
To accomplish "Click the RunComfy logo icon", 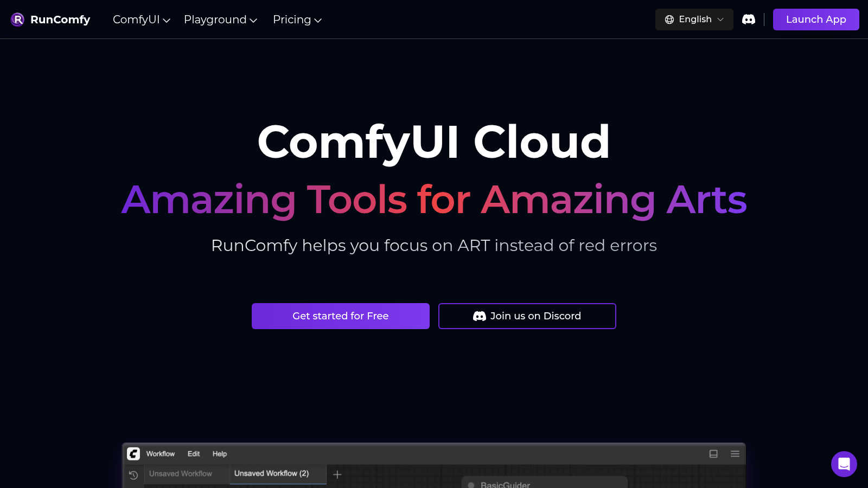I will (x=17, y=20).
